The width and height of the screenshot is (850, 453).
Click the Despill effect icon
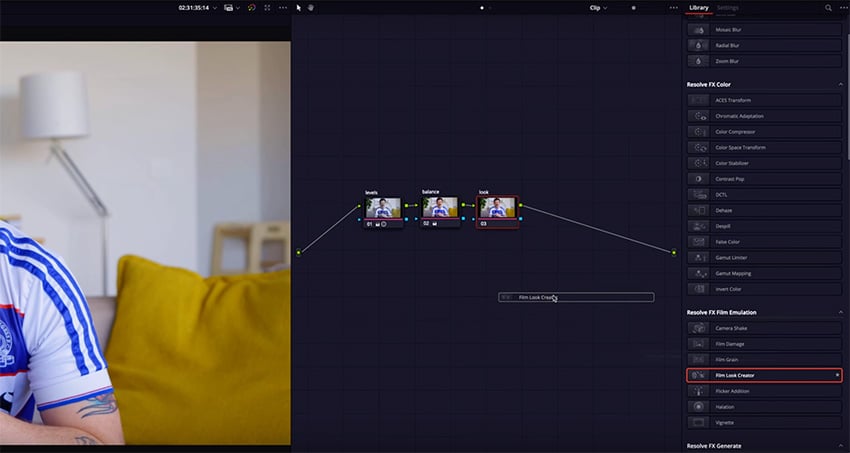698,226
